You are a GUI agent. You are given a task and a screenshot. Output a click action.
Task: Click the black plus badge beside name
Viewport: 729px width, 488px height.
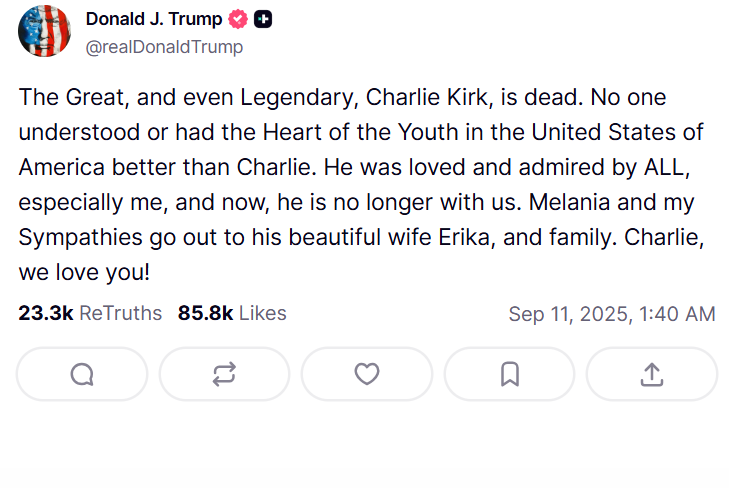[263, 19]
